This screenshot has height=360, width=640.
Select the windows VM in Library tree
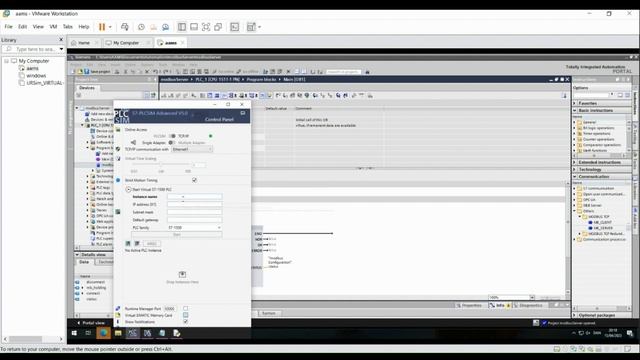pyautogui.click(x=36, y=76)
